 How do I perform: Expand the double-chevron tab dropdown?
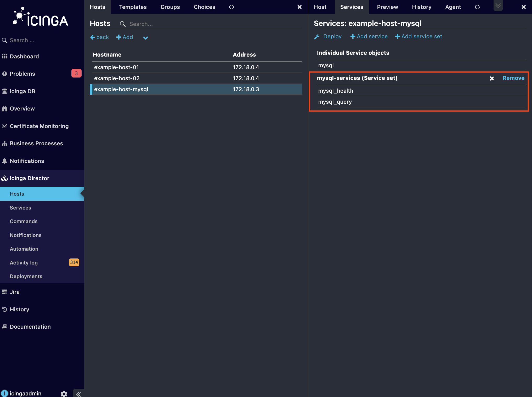(x=498, y=5)
